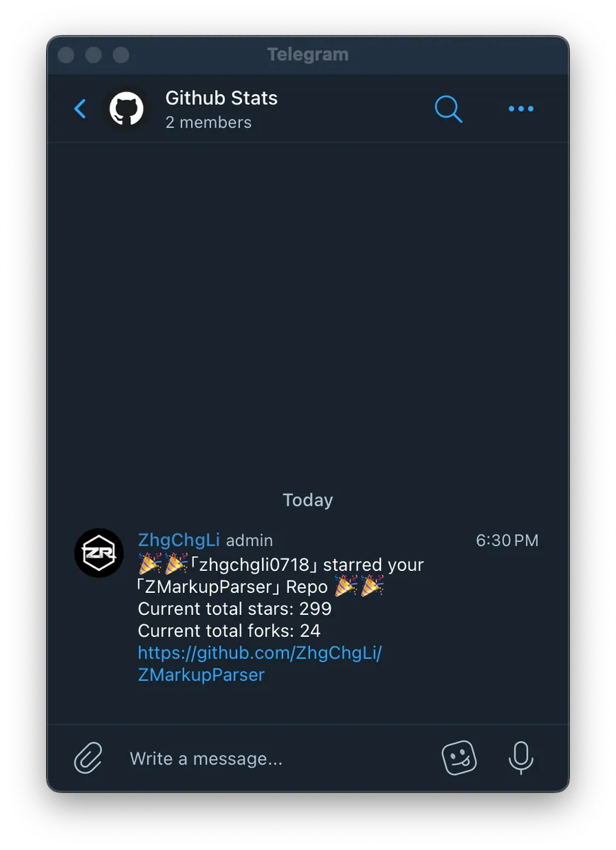
Task: Focus the Write a message field
Action: click(x=276, y=759)
